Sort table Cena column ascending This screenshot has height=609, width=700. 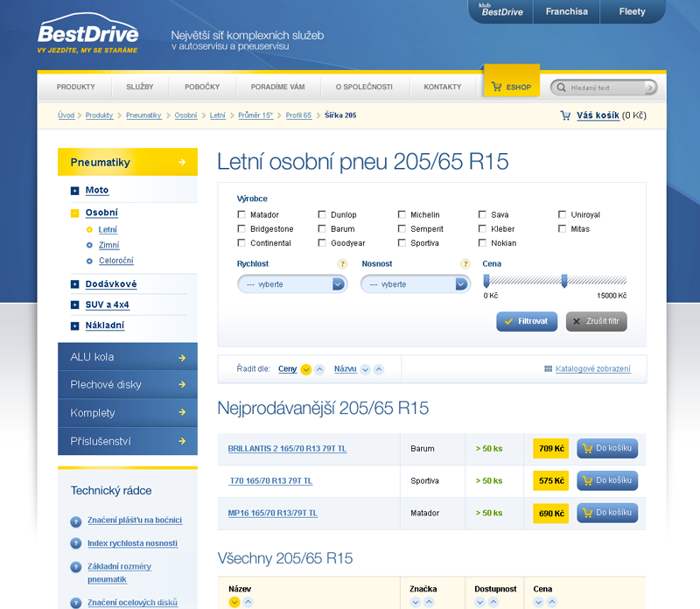pyautogui.click(x=552, y=602)
